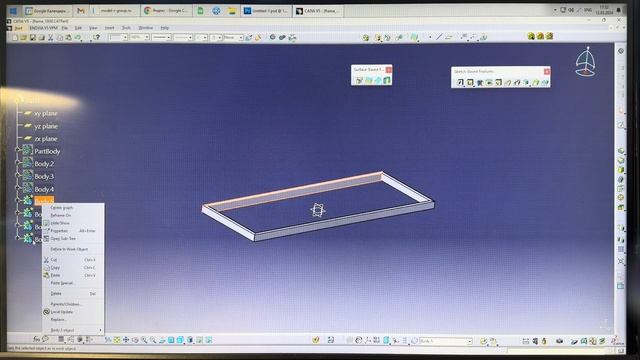
Task: Click the Print icon in the standard toolbar
Action: (42, 38)
